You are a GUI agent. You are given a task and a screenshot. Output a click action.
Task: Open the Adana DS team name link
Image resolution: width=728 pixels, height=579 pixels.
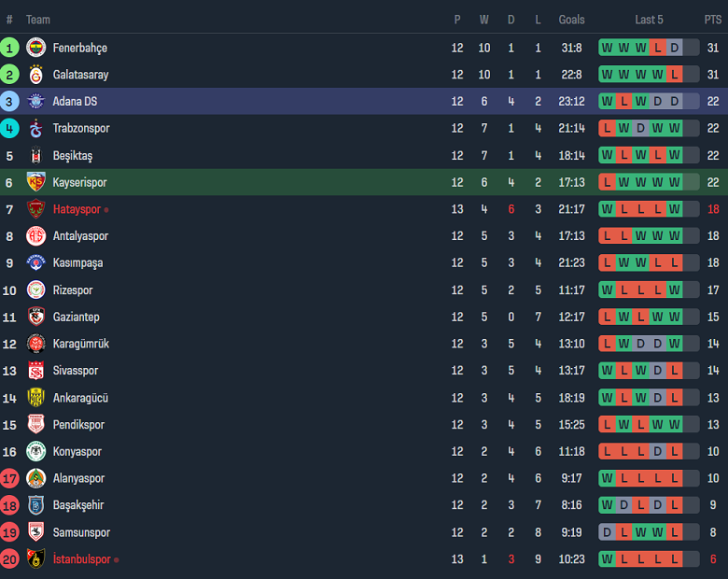[75, 102]
